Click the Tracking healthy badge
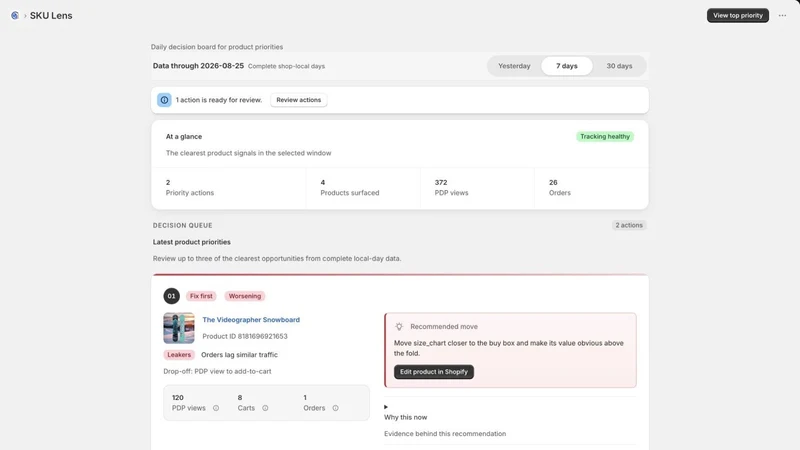 tap(605, 137)
